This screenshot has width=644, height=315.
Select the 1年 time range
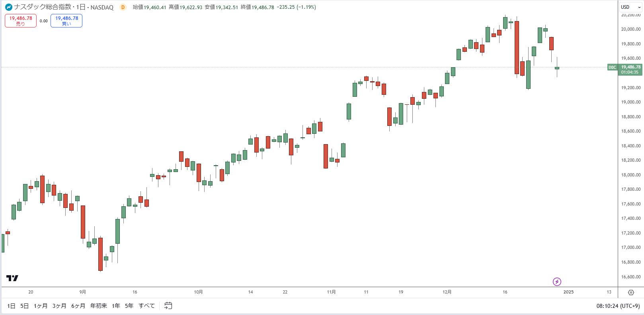point(116,306)
